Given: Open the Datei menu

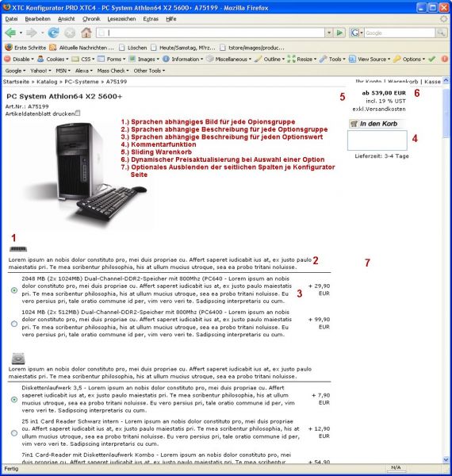Looking at the screenshot, I should click(11, 19).
